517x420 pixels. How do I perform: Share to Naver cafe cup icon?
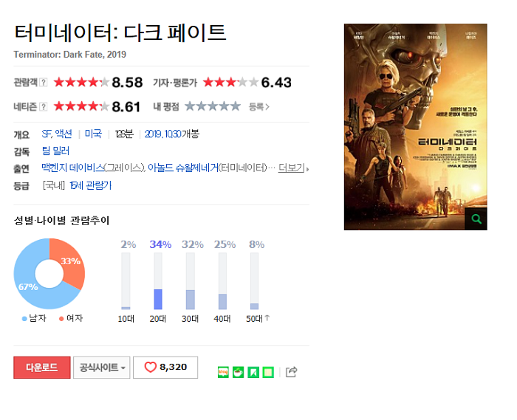point(238,372)
